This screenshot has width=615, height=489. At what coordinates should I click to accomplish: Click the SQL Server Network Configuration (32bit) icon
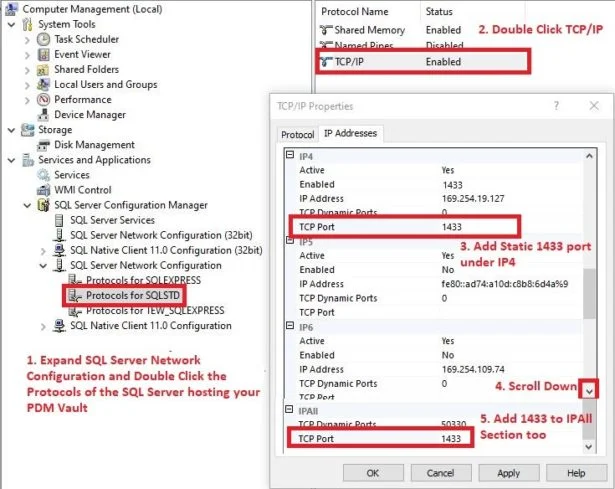(x=59, y=235)
